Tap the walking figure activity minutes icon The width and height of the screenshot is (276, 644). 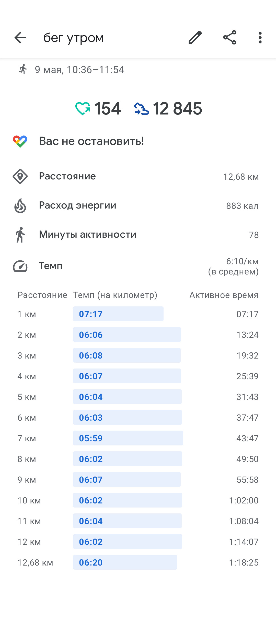[20, 235]
